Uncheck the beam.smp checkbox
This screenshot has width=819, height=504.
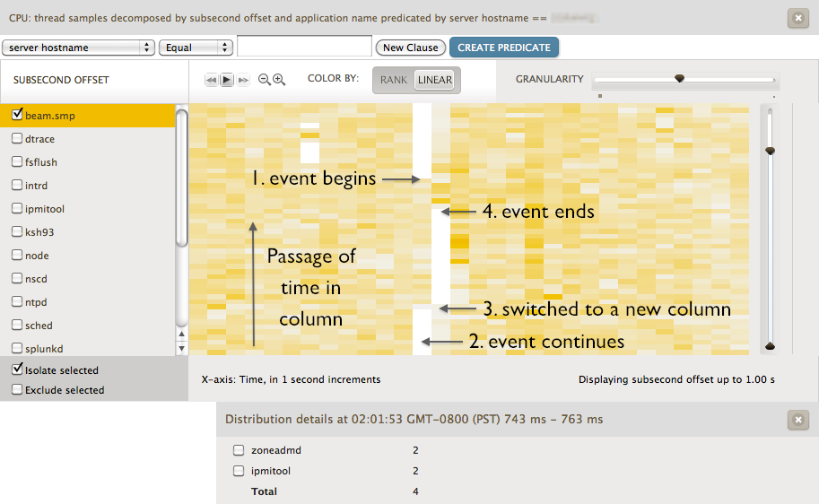17,115
